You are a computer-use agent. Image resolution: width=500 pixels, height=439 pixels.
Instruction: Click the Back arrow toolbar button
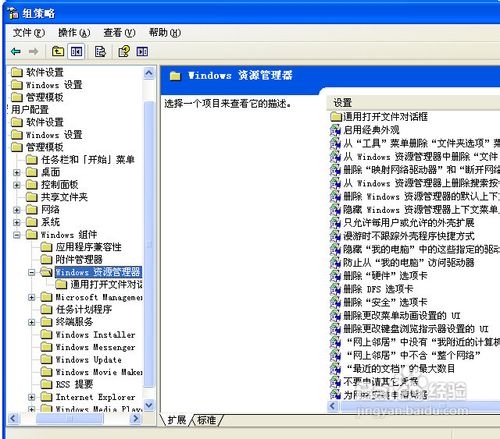pos(16,52)
